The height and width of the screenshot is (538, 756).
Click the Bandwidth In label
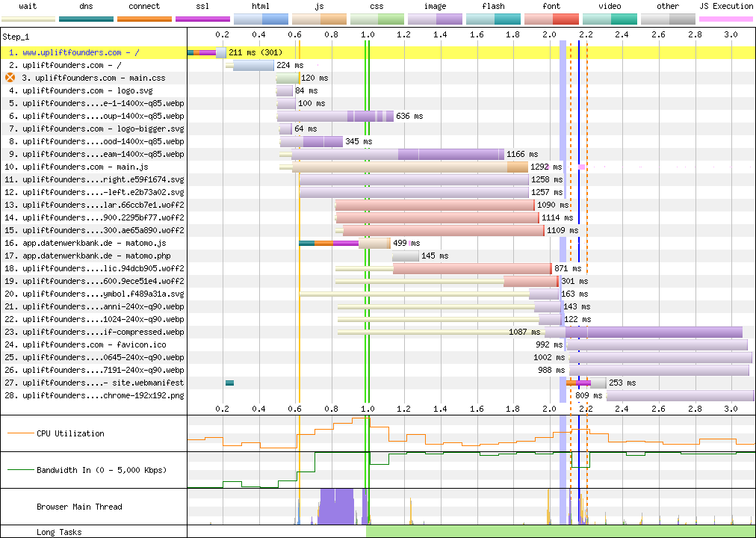pos(102,470)
